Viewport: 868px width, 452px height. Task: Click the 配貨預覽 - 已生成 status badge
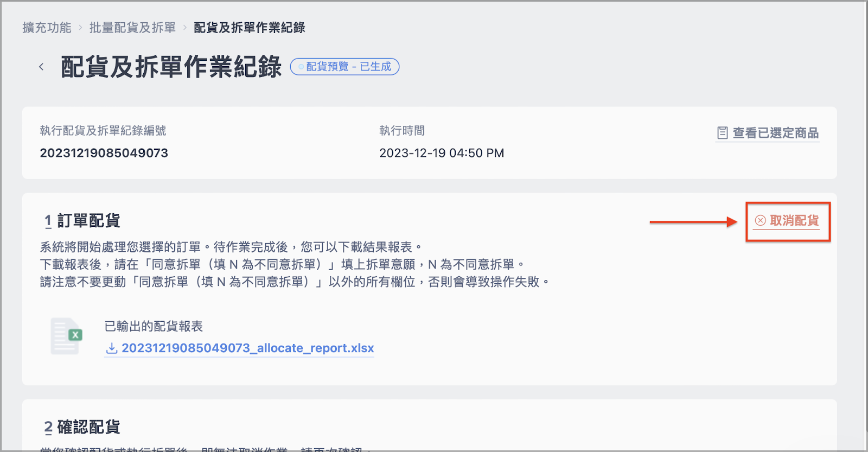[x=345, y=67]
